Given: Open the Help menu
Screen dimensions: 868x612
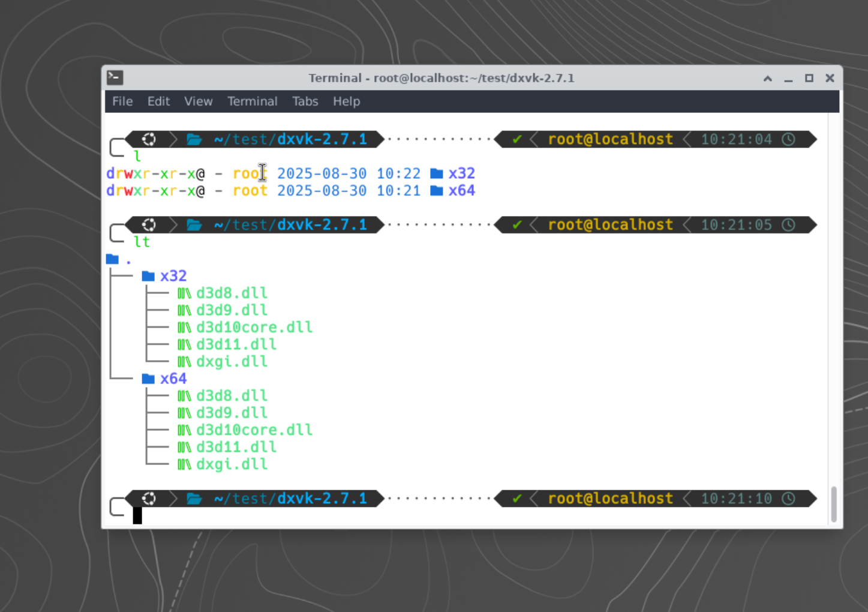Looking at the screenshot, I should click(x=346, y=101).
